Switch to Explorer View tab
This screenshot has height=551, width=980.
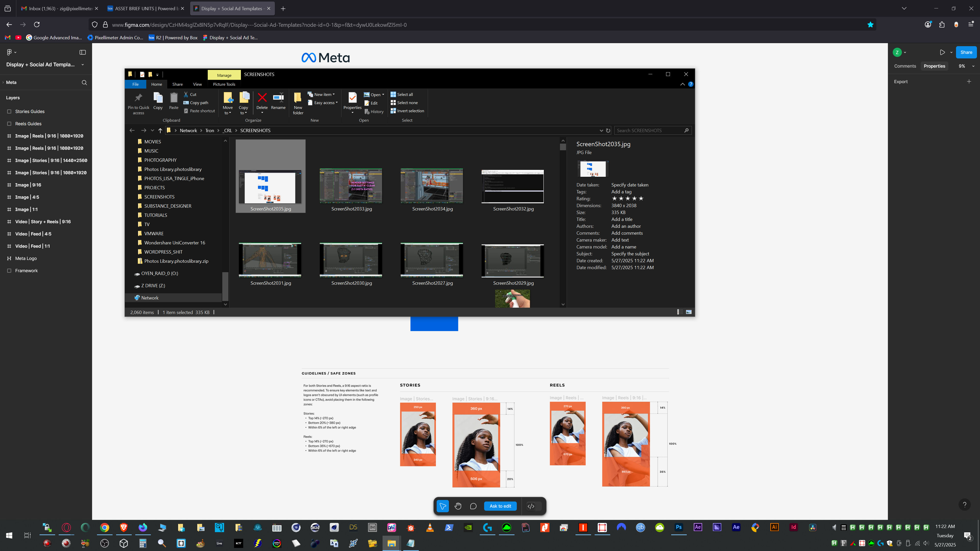pos(198,84)
